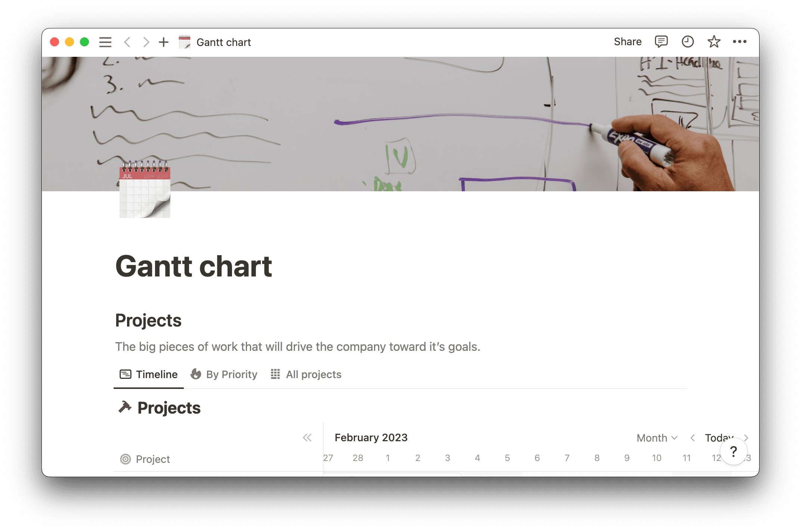Open the Month zoom level dropdown
Screen dimensions: 801x532
click(656, 437)
